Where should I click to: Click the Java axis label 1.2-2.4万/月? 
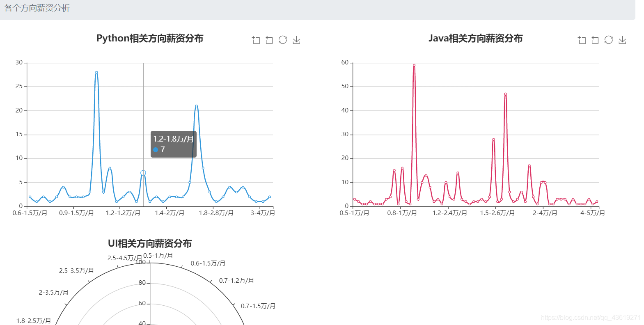tap(450, 213)
